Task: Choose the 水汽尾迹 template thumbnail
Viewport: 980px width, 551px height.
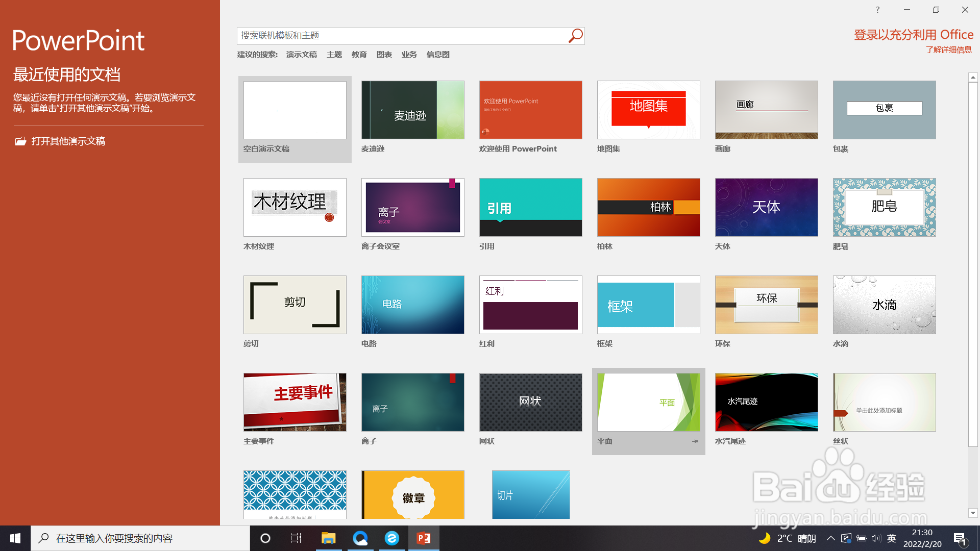Action: coord(767,403)
